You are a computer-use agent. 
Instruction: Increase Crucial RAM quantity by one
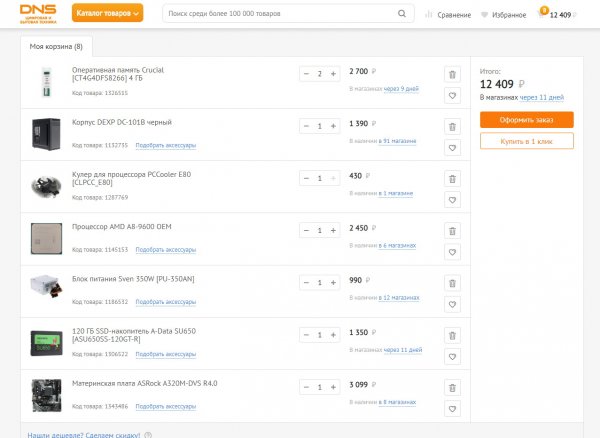pos(334,74)
